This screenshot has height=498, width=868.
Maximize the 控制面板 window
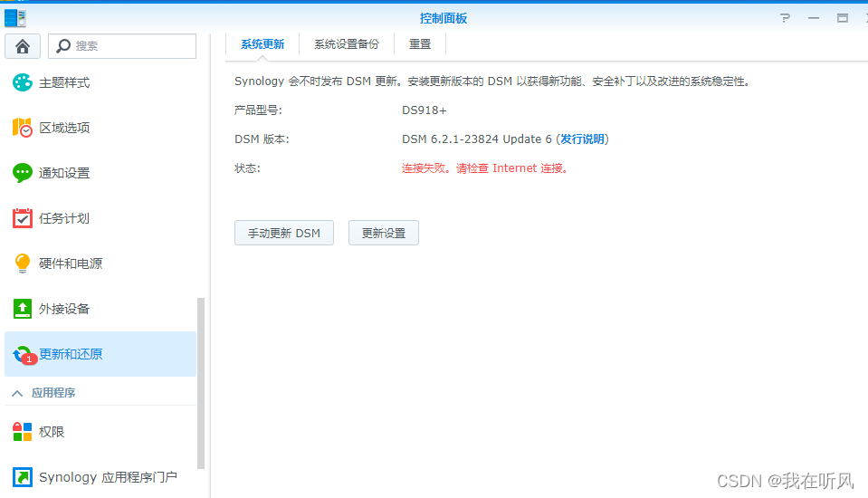843,18
